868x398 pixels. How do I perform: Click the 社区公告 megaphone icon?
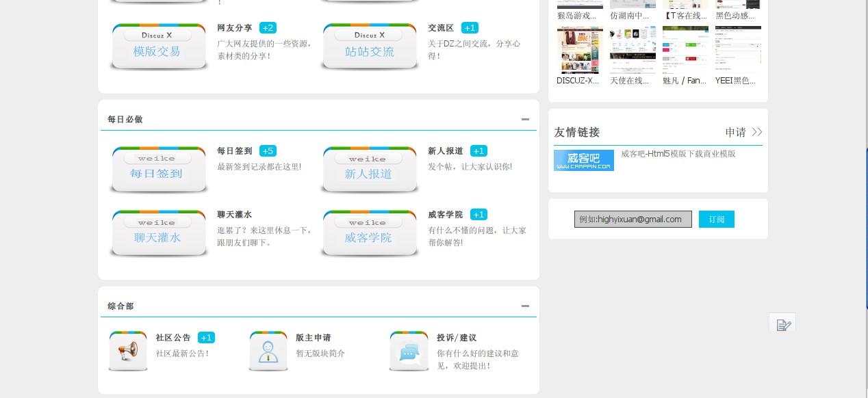(128, 351)
